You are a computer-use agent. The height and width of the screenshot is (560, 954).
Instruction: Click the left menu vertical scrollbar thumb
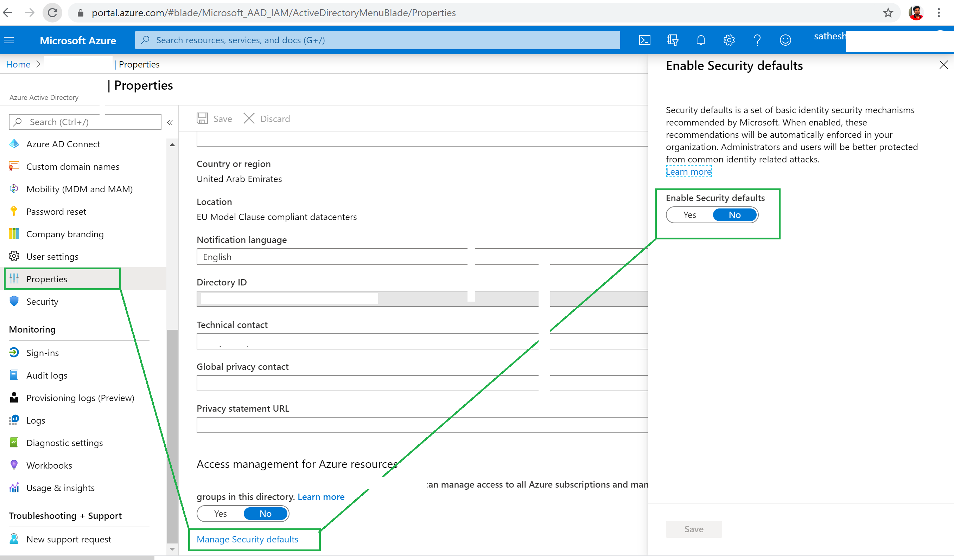tap(172, 436)
